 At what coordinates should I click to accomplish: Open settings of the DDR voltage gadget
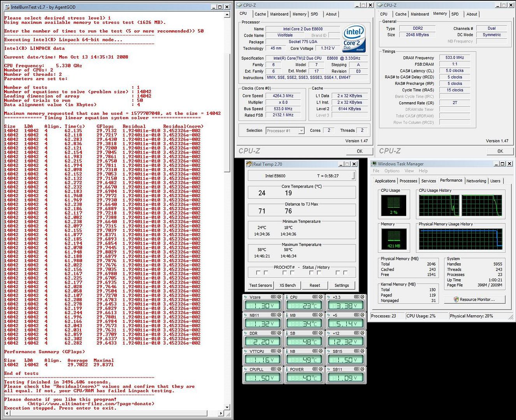point(274,333)
